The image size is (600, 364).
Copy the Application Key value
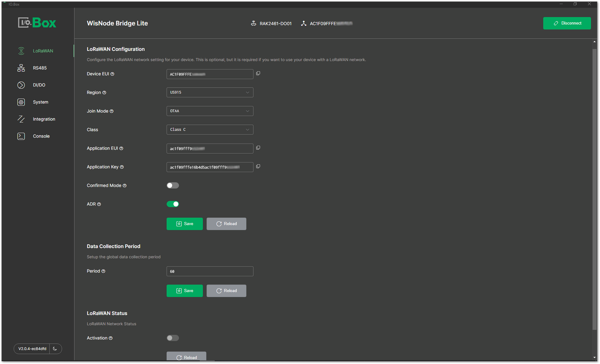(x=258, y=166)
